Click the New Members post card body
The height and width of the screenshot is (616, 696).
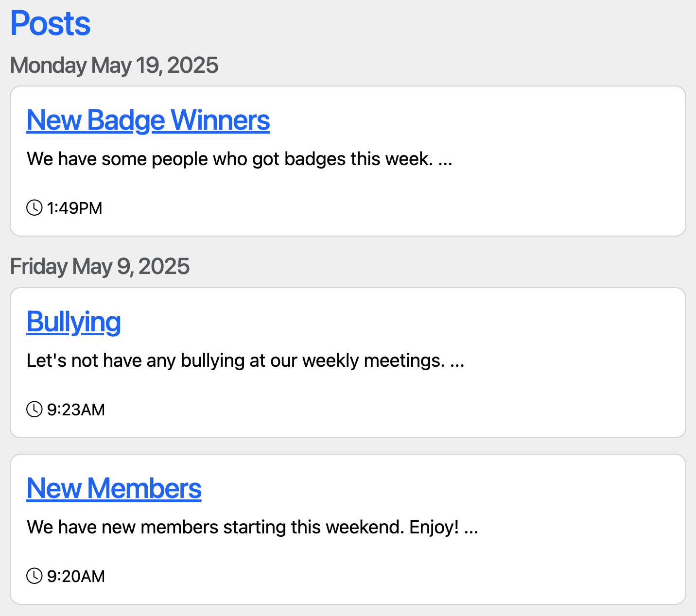click(x=348, y=530)
